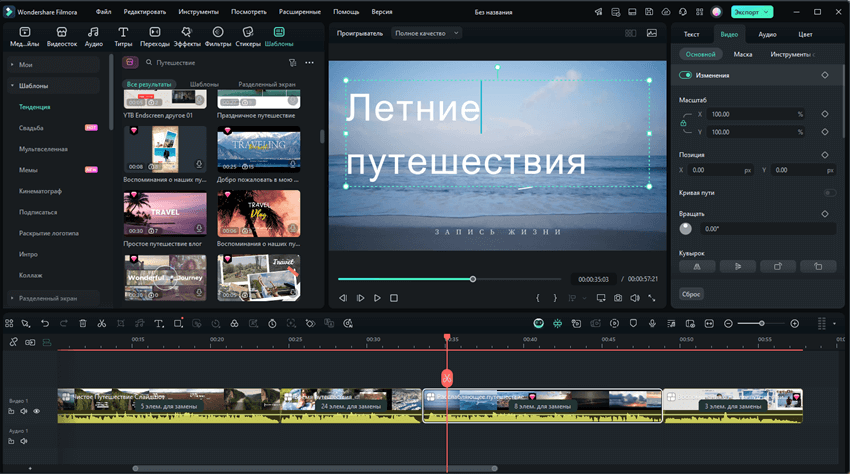Click the Путешествие search field
The height and width of the screenshot is (474, 850).
214,63
